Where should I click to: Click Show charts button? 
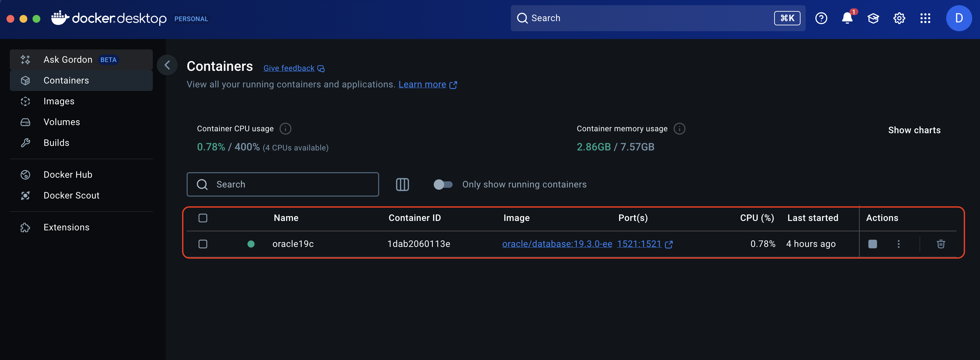(914, 130)
